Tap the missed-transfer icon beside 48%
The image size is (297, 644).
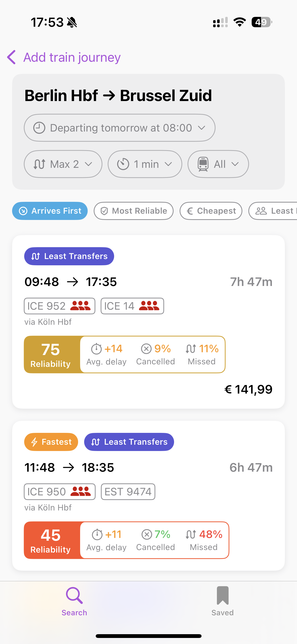pyautogui.click(x=191, y=534)
